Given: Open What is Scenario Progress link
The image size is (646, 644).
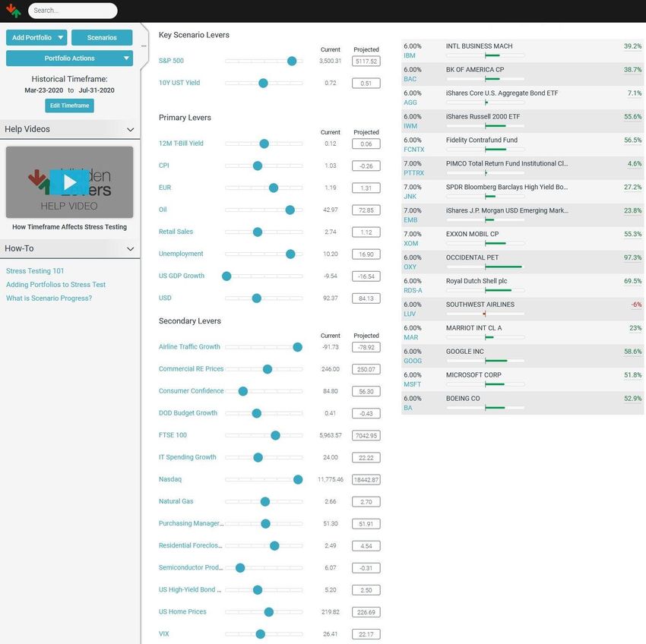Looking at the screenshot, I should [x=49, y=298].
